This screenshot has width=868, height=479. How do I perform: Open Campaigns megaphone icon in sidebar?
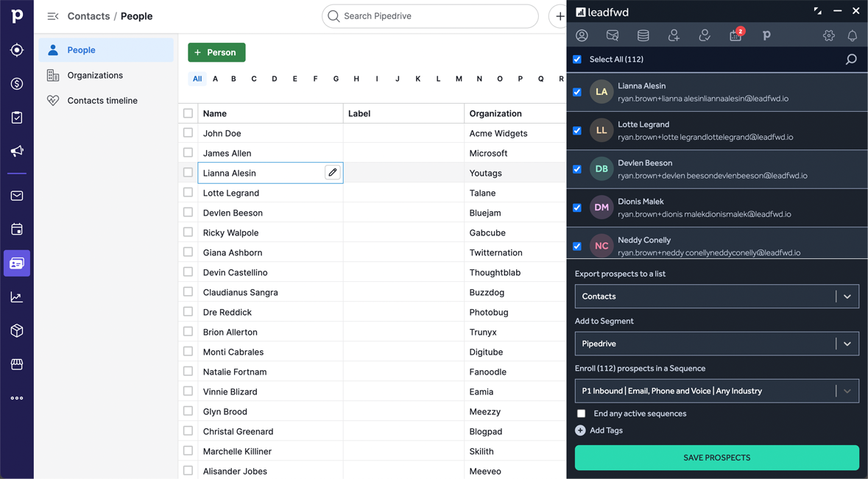(17, 151)
